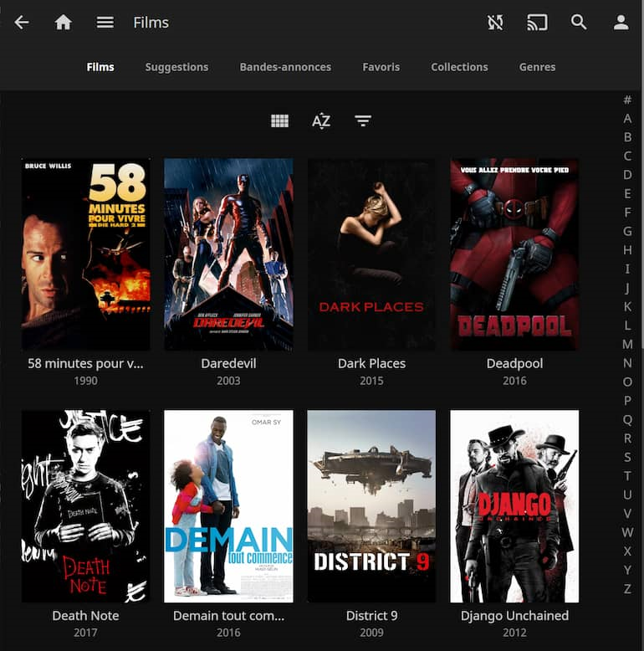
Task: Click the SyncPlay icon in header
Action: point(495,23)
